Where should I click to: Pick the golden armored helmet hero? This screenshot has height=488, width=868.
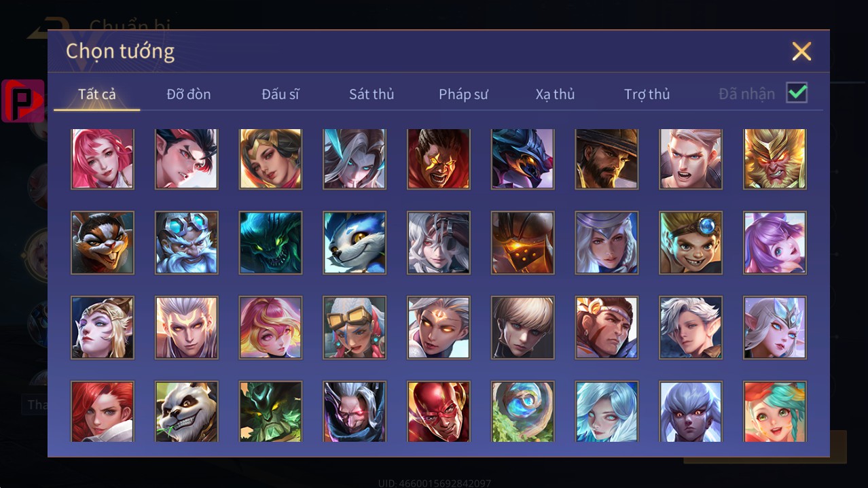tap(523, 243)
